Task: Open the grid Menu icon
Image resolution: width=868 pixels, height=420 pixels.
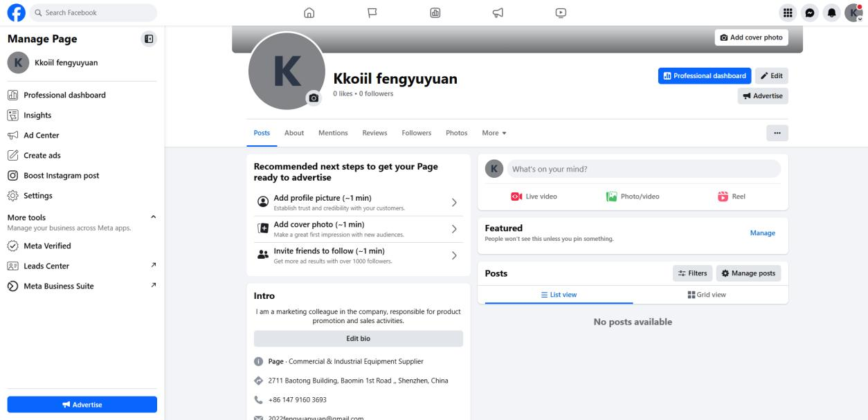Action: click(x=787, y=12)
